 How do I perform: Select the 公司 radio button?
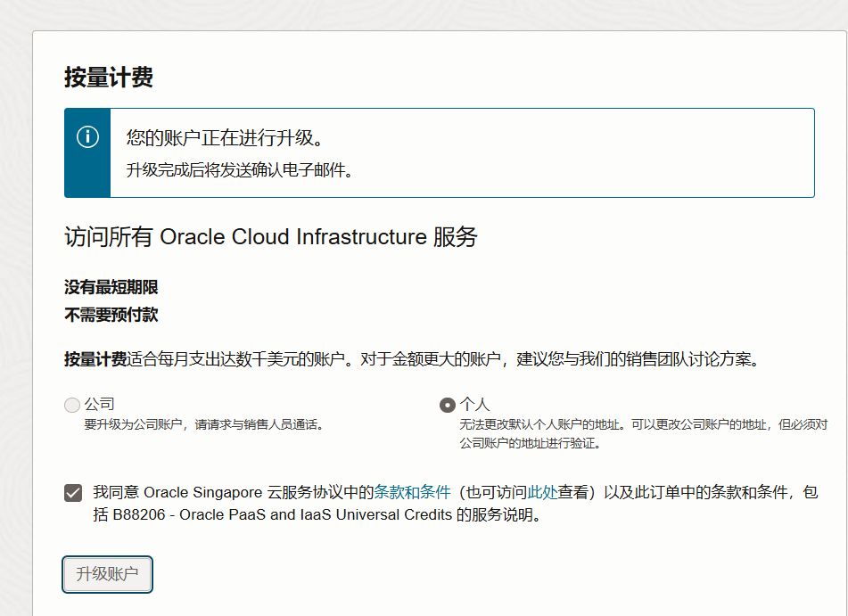[72, 405]
